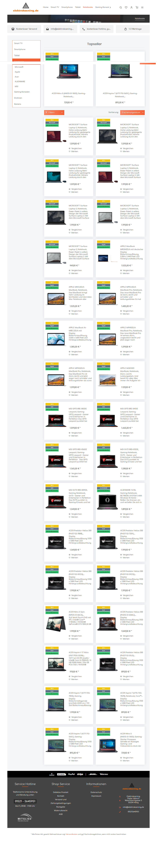The image size is (157, 868).
Task: Click the envelope icon beside info@elektrokoening
Action: [48, 29]
